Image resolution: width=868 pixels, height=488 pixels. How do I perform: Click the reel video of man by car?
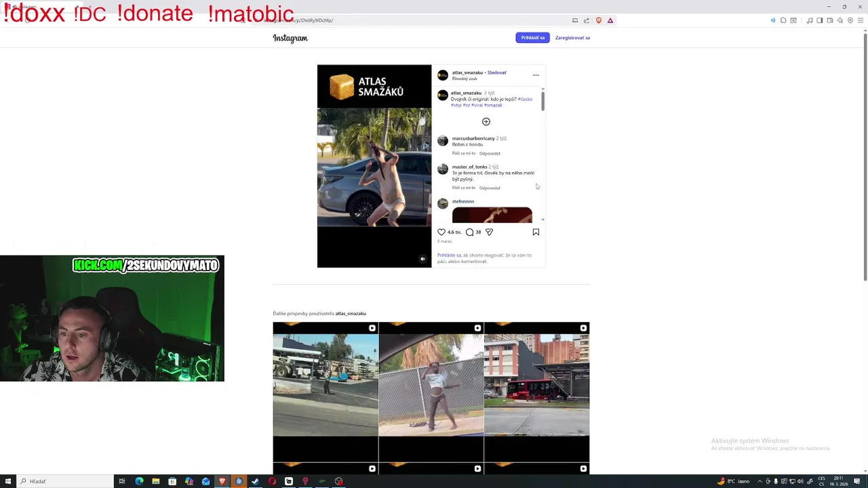coord(374,167)
